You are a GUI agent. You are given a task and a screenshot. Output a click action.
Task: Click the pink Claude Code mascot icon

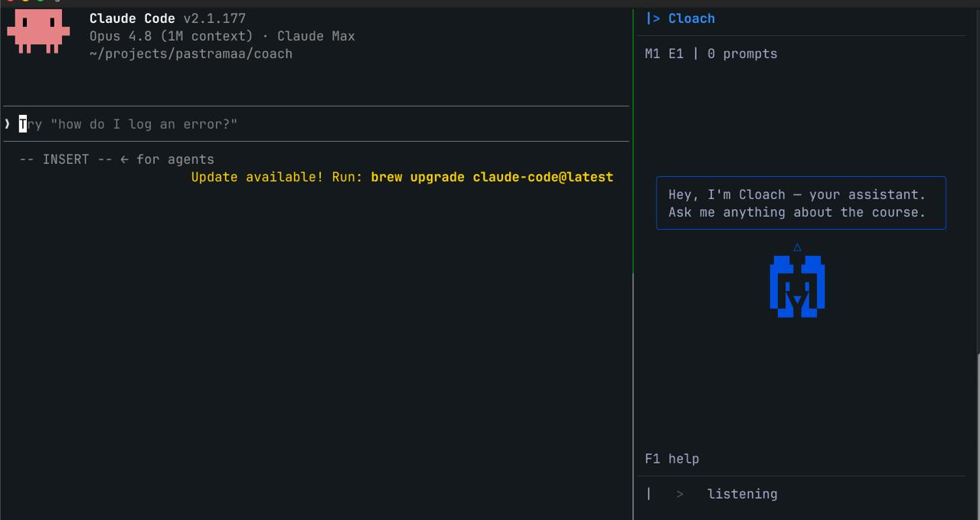[38, 31]
